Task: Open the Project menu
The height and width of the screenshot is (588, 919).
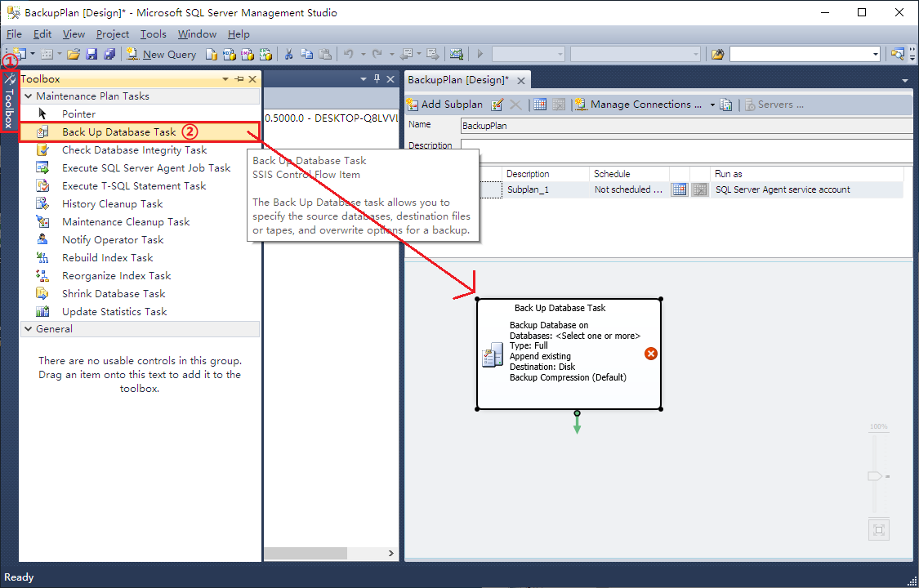Action: [113, 34]
